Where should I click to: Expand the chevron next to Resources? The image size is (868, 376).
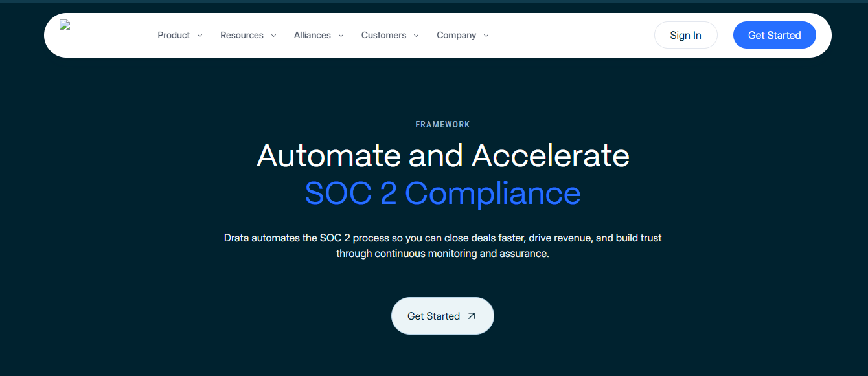click(273, 36)
